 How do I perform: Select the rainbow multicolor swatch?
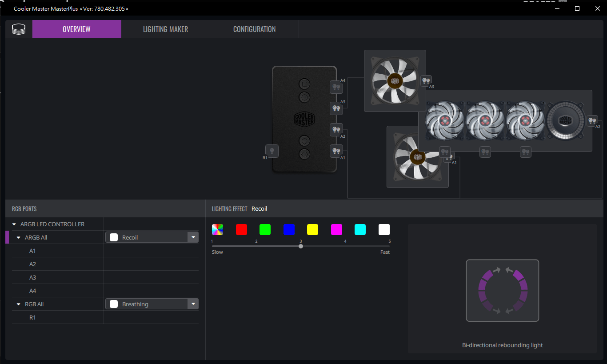217,229
